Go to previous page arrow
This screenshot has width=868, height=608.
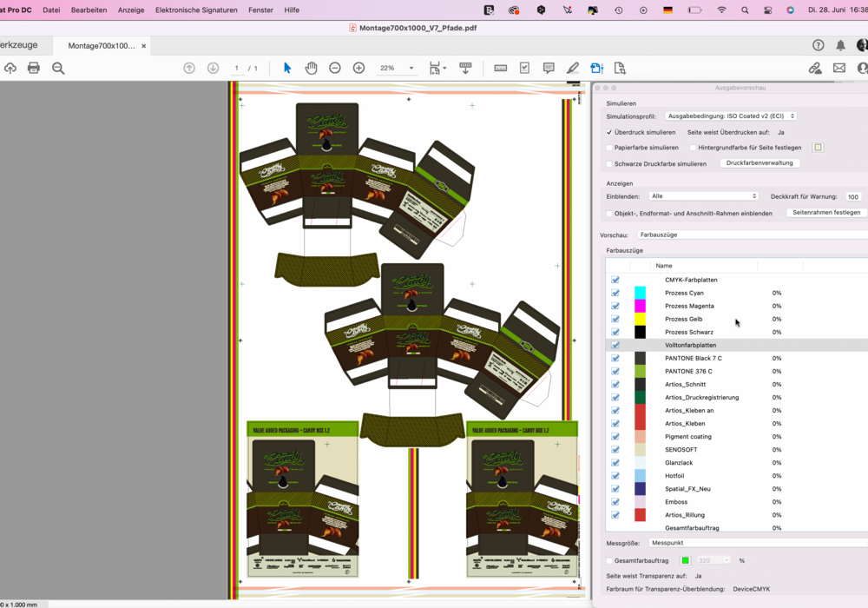(x=189, y=68)
